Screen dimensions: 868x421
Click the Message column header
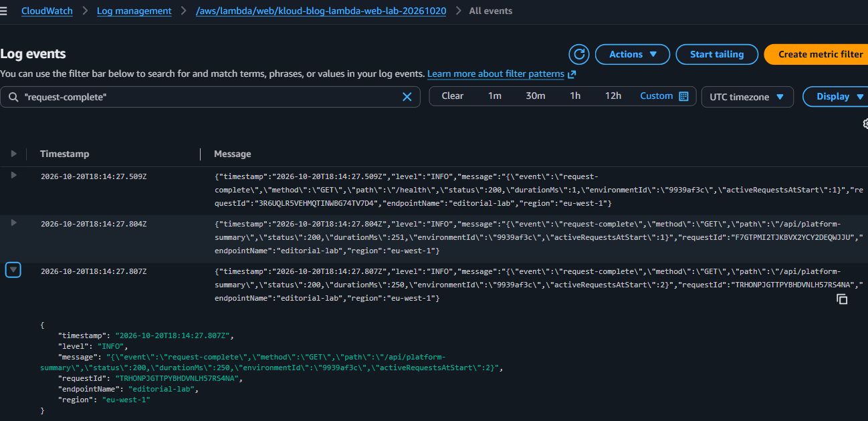(233, 154)
